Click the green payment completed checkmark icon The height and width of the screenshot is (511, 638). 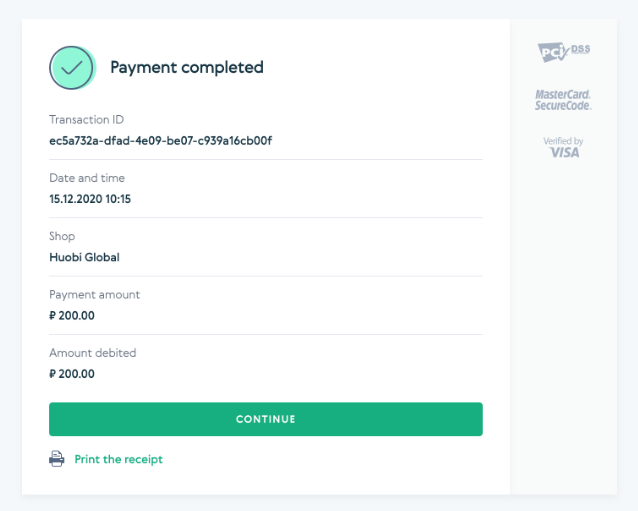(x=72, y=68)
